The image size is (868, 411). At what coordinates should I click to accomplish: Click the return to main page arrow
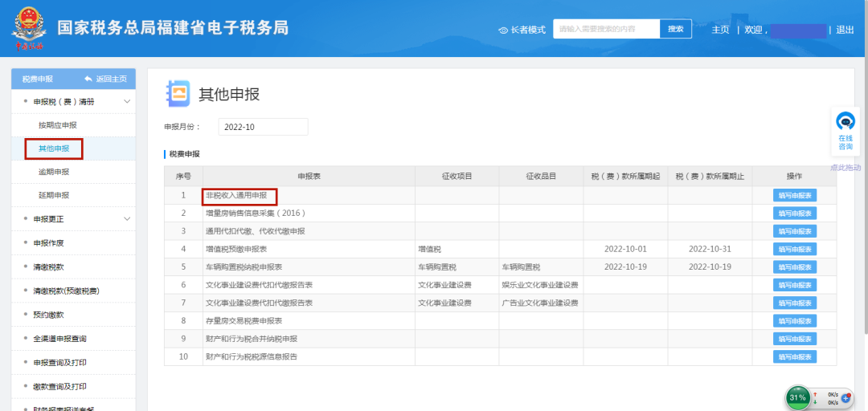pos(88,79)
